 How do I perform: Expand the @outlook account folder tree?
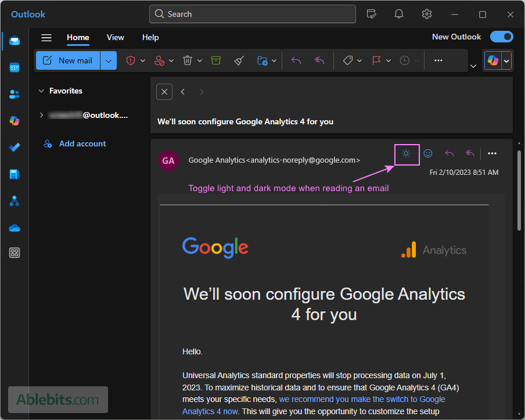point(41,115)
